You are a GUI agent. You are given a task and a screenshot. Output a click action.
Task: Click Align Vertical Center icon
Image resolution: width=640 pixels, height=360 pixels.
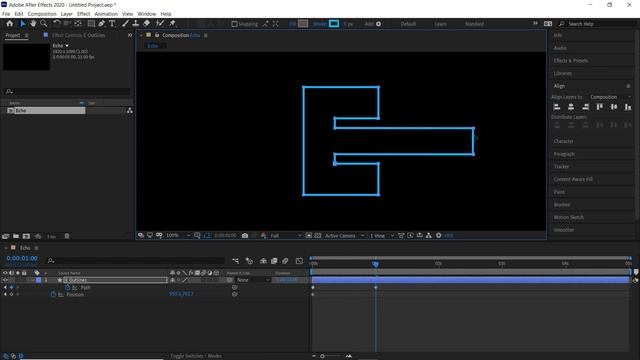tap(614, 107)
